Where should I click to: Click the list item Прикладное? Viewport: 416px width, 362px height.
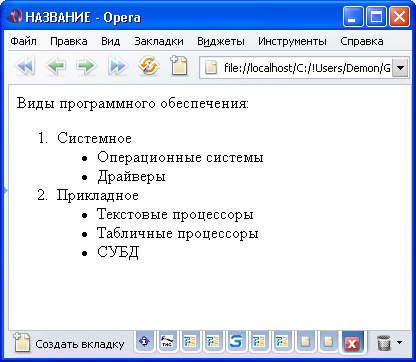[98, 195]
